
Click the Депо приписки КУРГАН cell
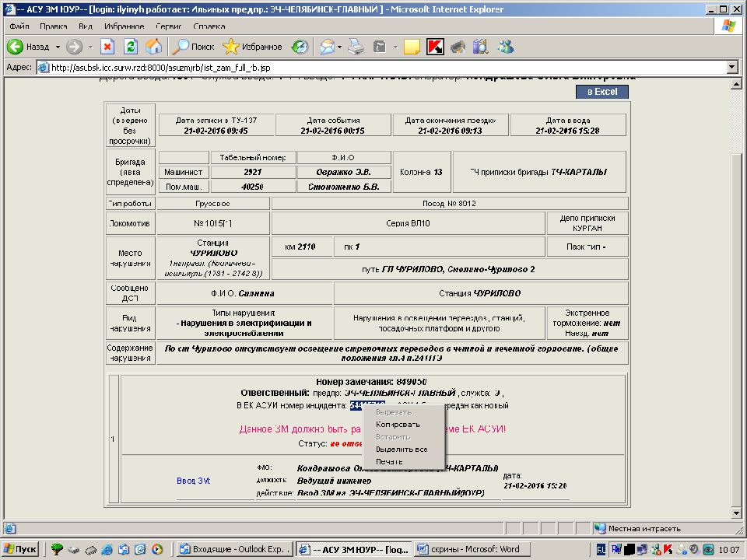(587, 223)
